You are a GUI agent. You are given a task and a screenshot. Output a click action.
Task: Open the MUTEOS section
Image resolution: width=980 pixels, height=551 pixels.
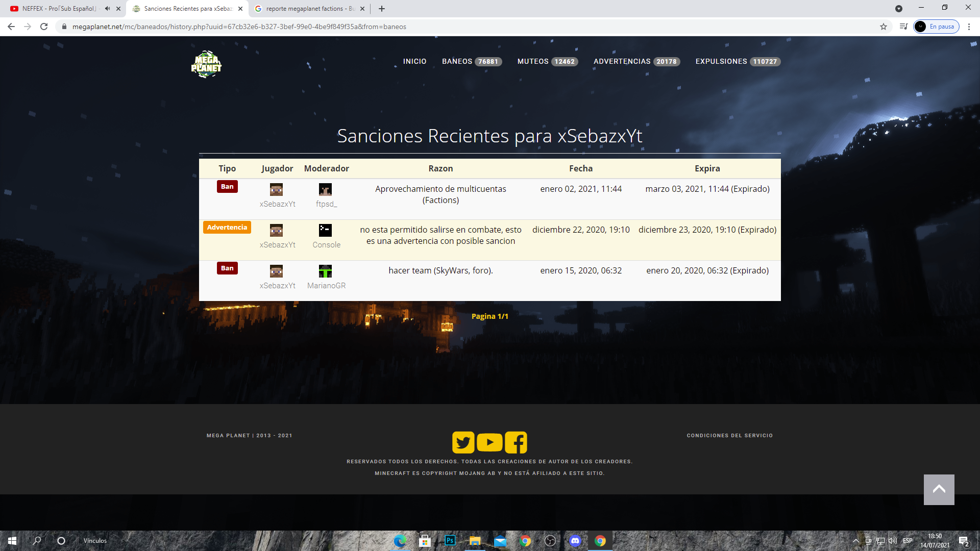pos(548,61)
